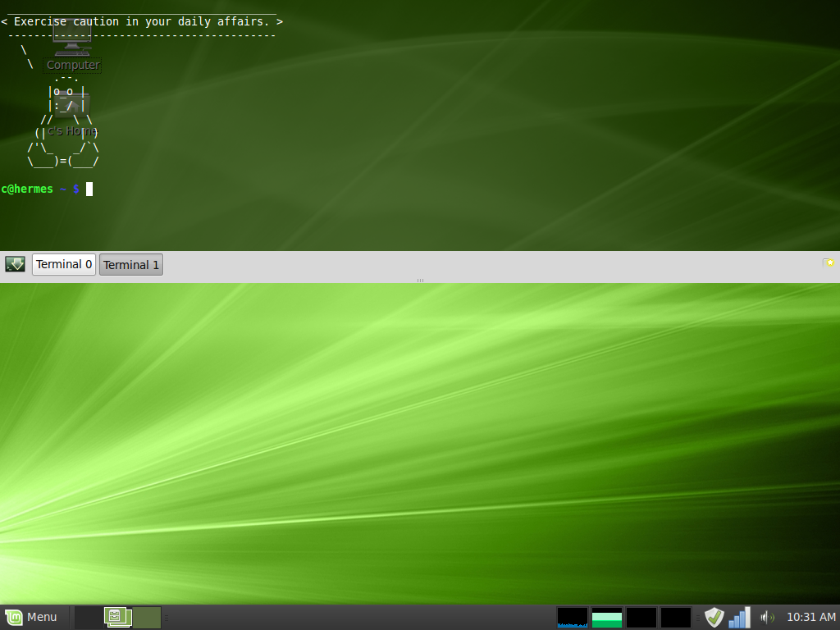
Task: Open the Linux Mint Menu button
Action: [31, 617]
